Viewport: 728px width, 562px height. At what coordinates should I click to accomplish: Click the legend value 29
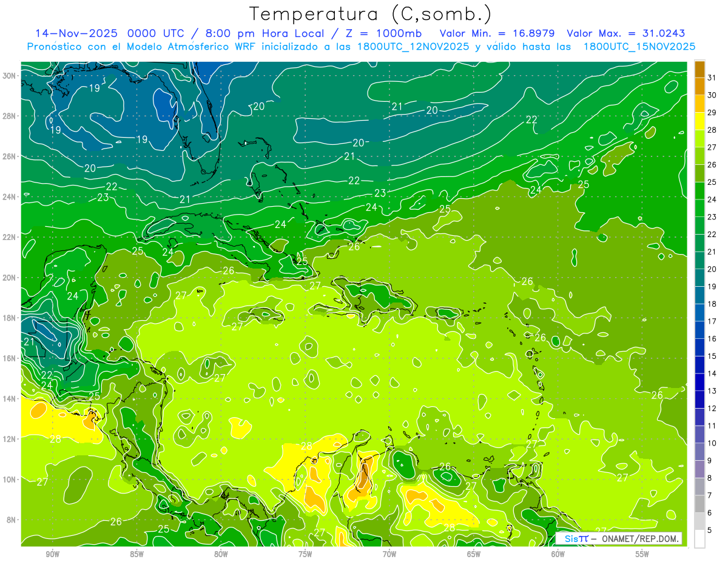(x=712, y=112)
